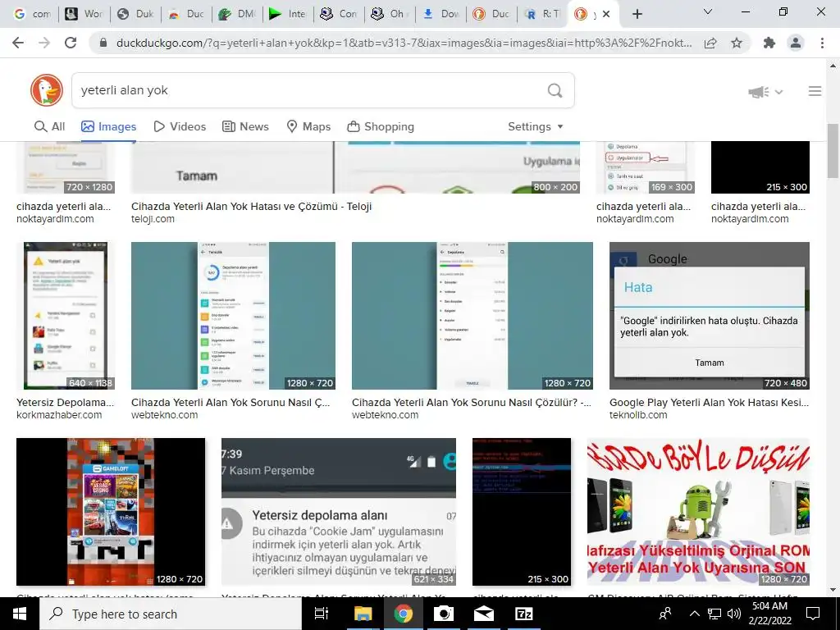The height and width of the screenshot is (630, 840).
Task: Click the teloji.com source link
Action: (x=153, y=218)
